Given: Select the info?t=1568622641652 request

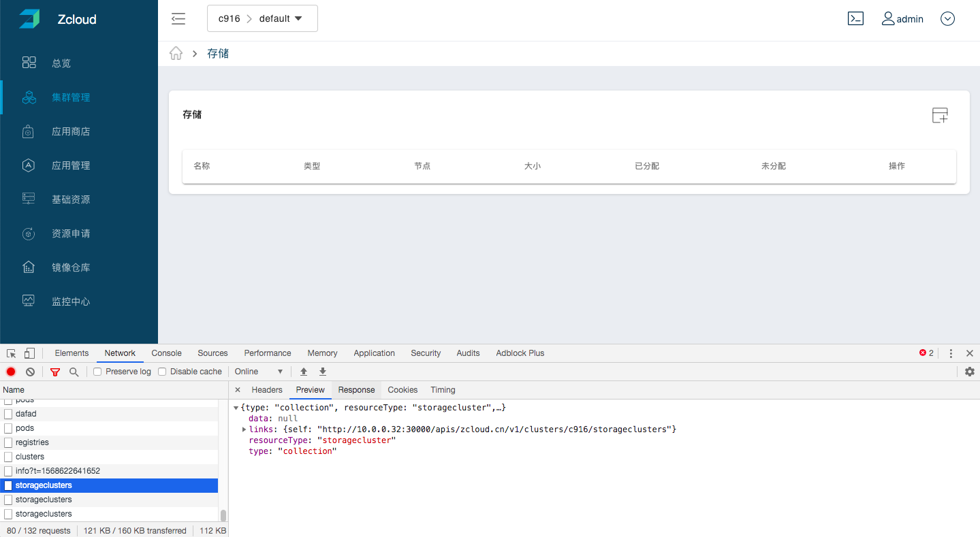Looking at the screenshot, I should click(x=109, y=471).
